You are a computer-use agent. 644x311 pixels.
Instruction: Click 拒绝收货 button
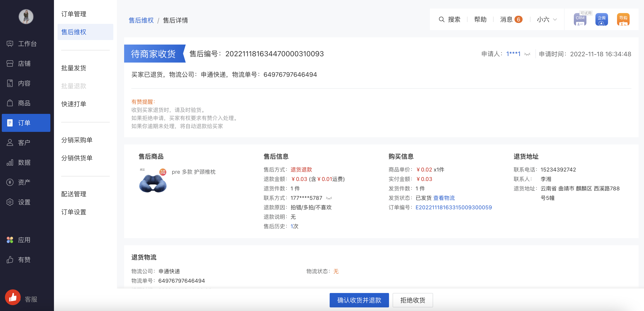click(x=412, y=300)
